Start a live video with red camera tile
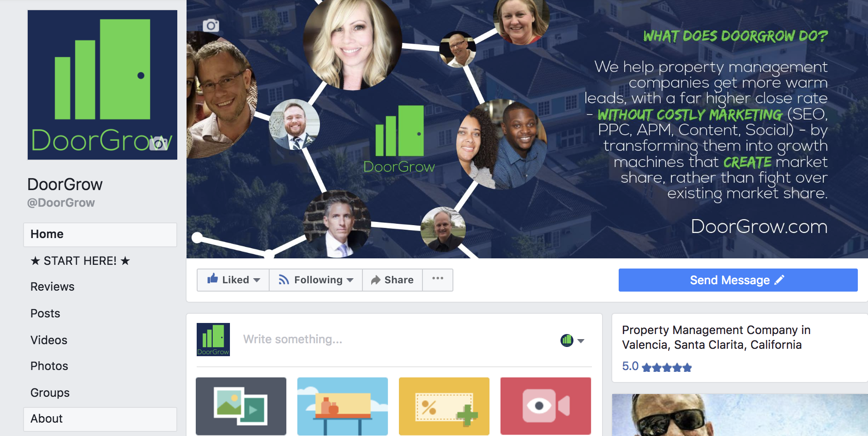This screenshot has height=436, width=868. [x=546, y=406]
